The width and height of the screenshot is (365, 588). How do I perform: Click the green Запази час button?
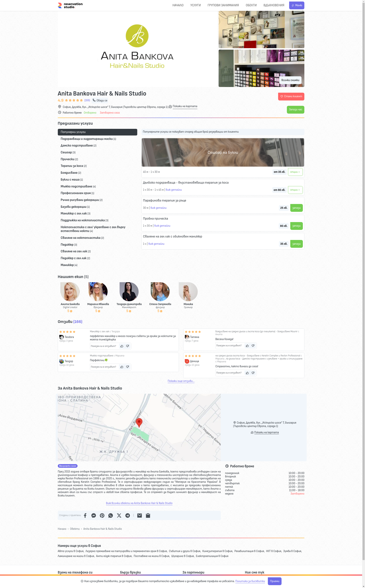(295, 110)
